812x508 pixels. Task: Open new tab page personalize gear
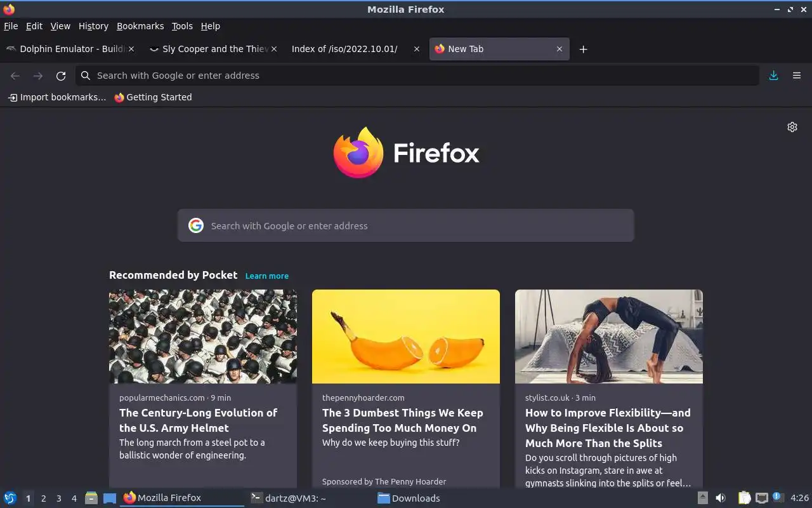[792, 127]
